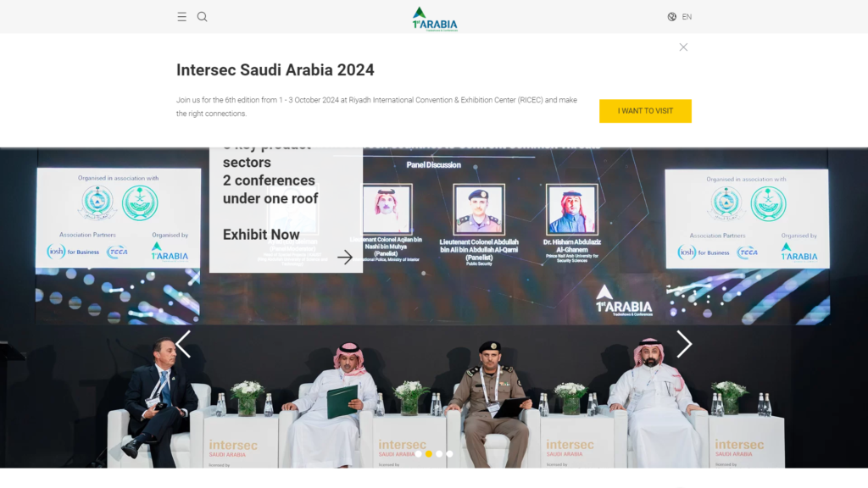This screenshot has height=488, width=868.
Task: Show previous carousel slide
Action: pyautogui.click(x=183, y=344)
